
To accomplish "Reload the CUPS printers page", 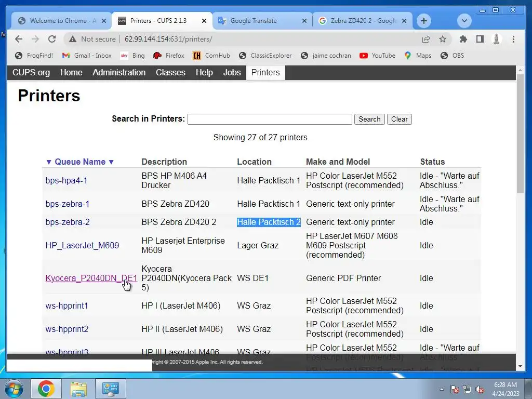I will click(x=52, y=39).
